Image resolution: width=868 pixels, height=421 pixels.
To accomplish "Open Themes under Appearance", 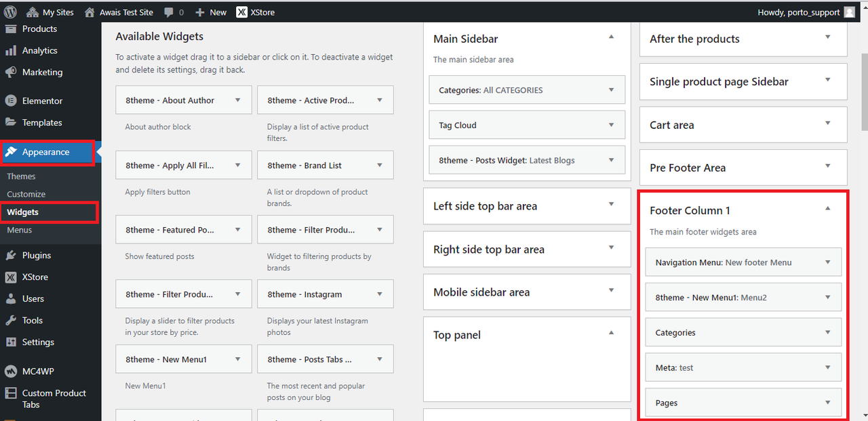I will (x=21, y=176).
